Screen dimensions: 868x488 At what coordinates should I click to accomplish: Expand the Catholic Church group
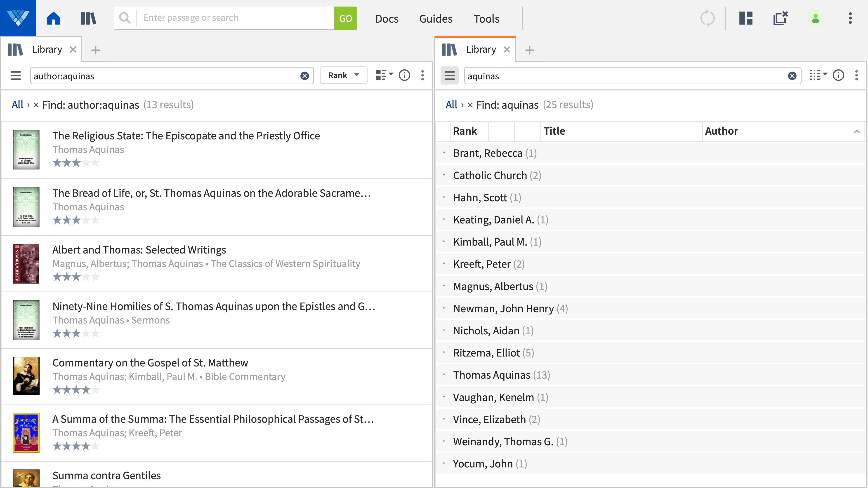[444, 175]
